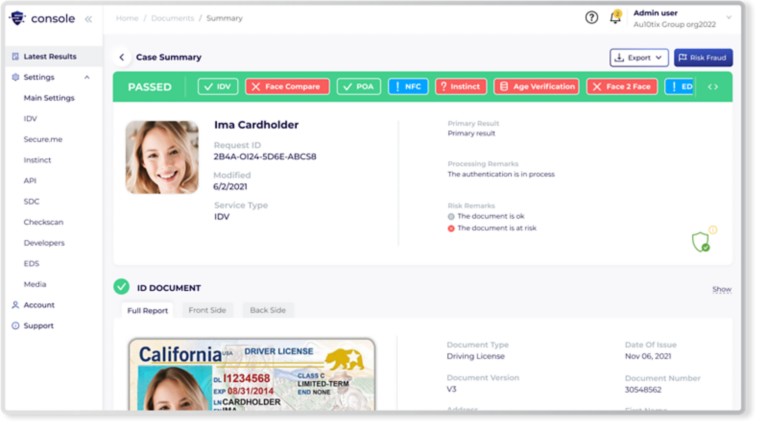Click the Settings gear icon in sidebar

coord(15,77)
